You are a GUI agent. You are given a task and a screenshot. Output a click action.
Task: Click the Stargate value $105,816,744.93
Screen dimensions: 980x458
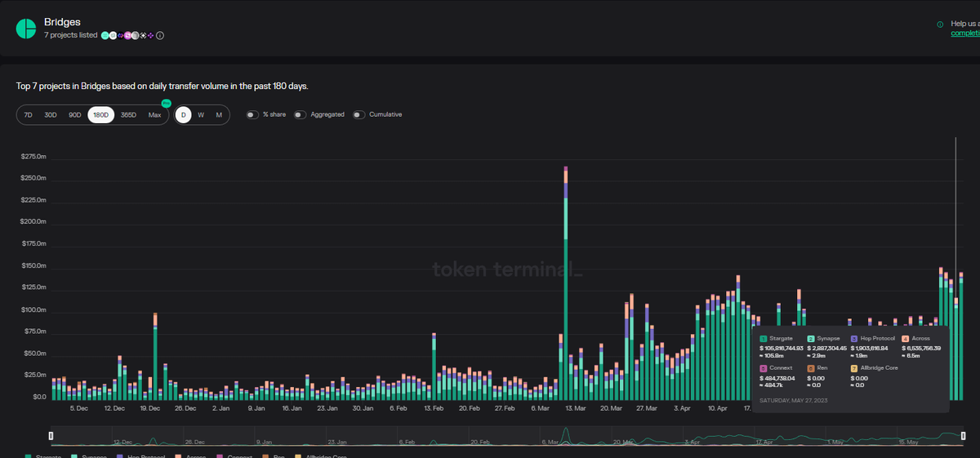pos(783,348)
